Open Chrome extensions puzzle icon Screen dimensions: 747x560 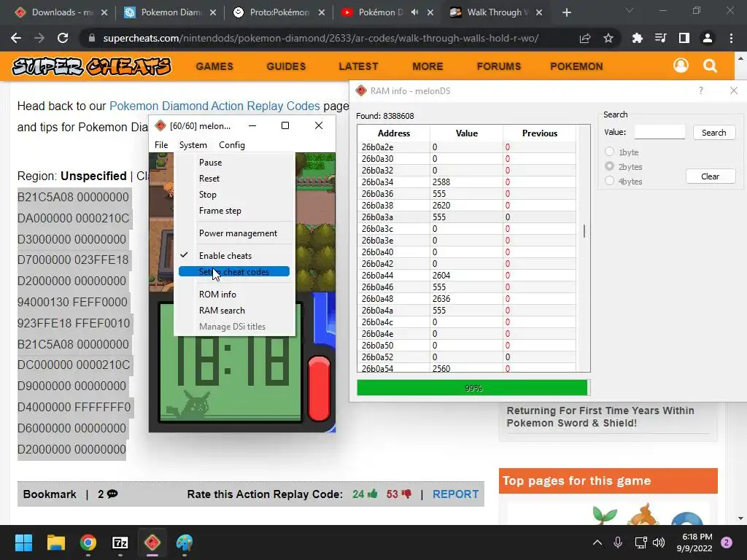coord(637,38)
